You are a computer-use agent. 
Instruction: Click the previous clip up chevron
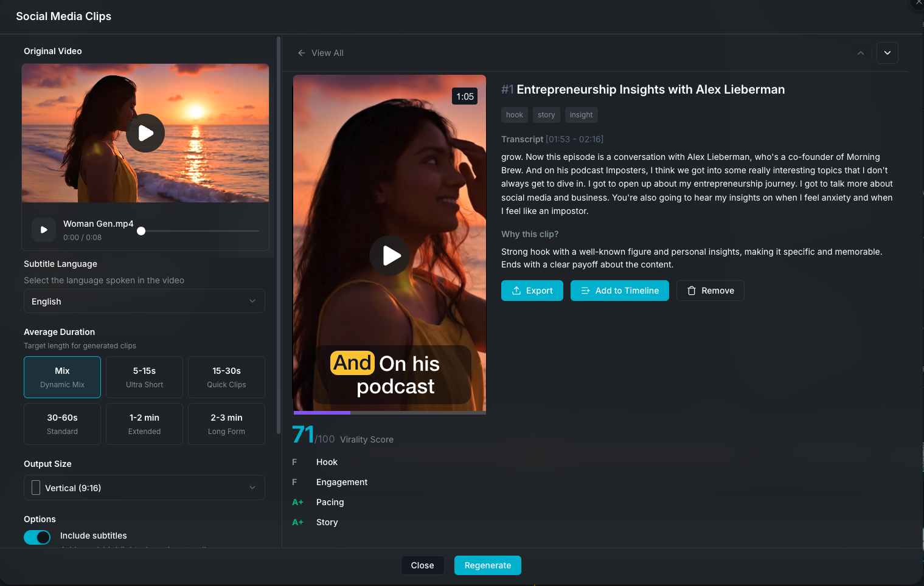coord(860,53)
